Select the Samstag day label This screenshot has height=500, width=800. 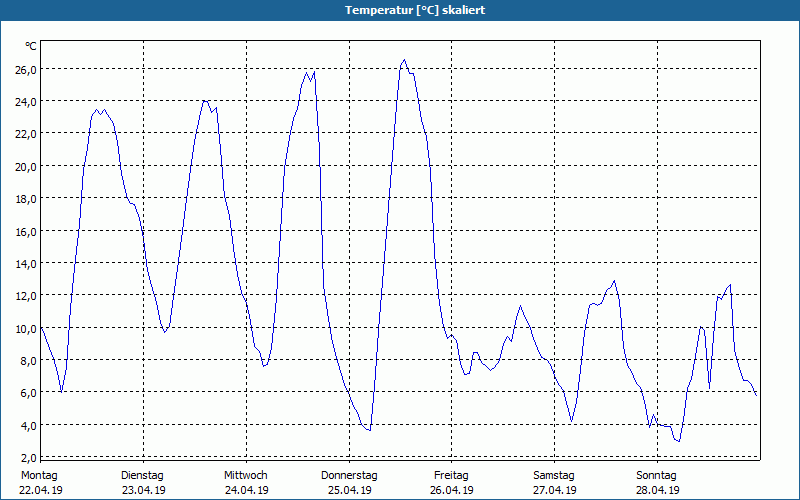pos(554,476)
